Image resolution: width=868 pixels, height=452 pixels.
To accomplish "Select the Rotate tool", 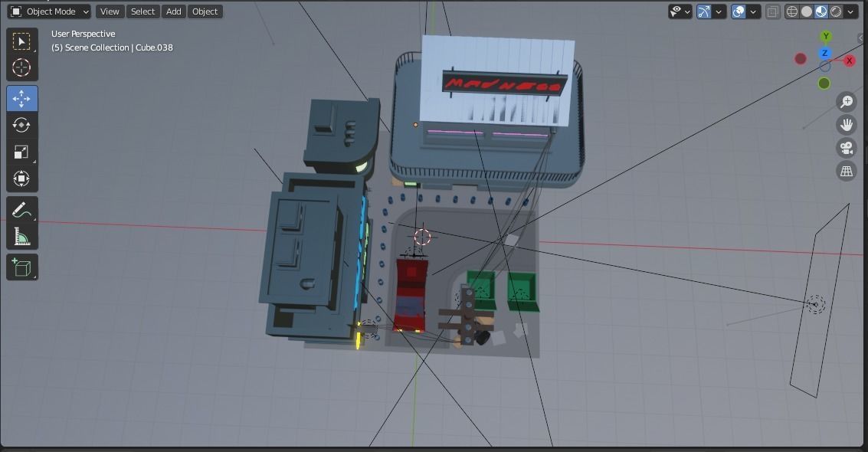I will 21,125.
